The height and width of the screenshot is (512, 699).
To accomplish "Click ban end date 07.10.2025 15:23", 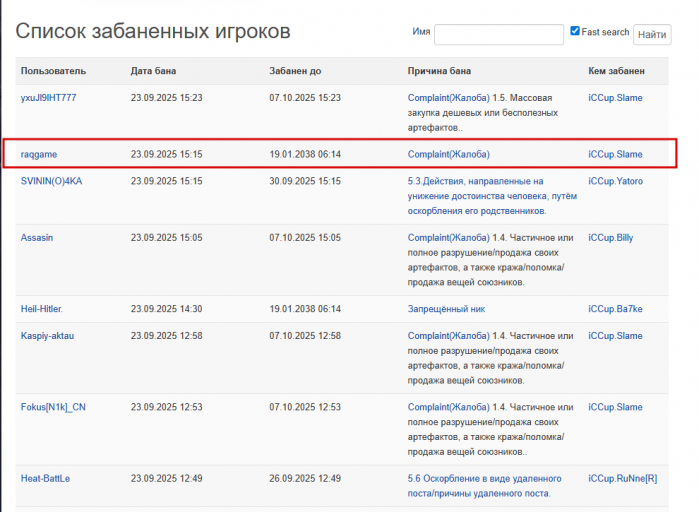I will [x=305, y=98].
